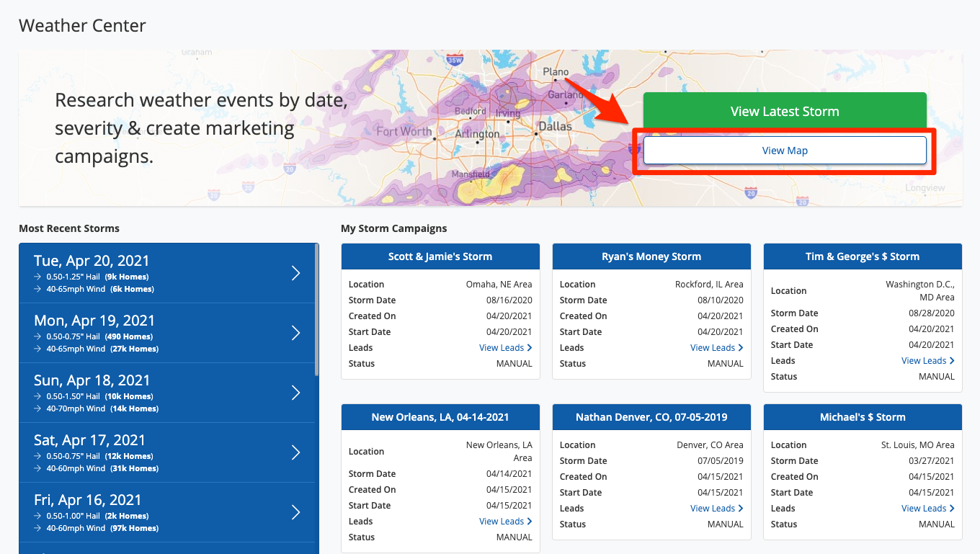
Task: Click the Dallas label on the map banner
Action: [x=555, y=127]
